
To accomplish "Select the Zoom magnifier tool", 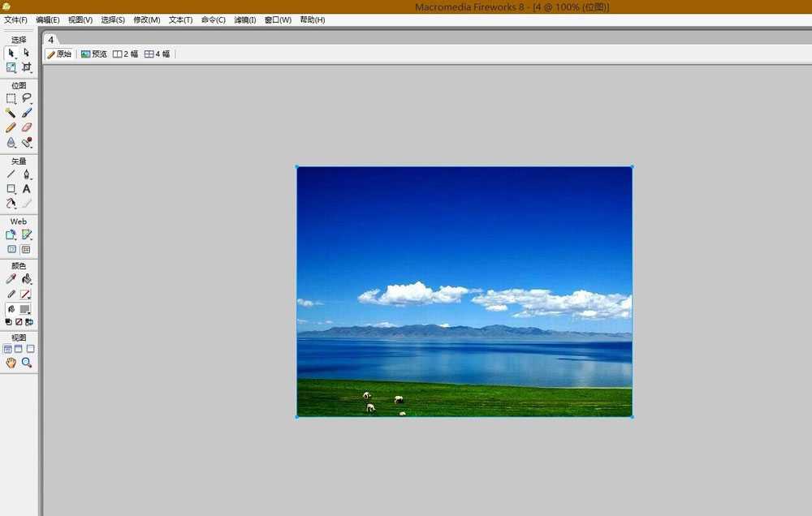I will (27, 363).
